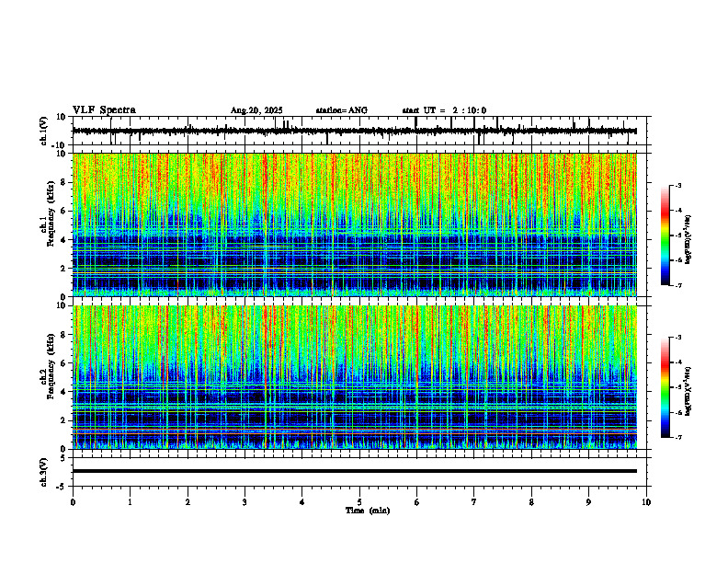Click the ch.2 spectrogram "2" kHz tick
728x563 pixels.
pos(63,420)
